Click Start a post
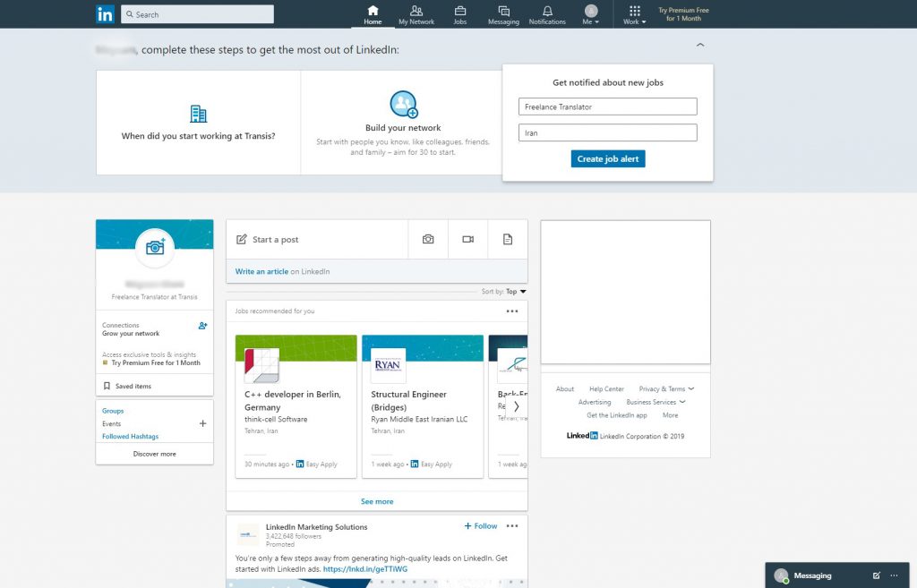Screen dimensions: 917x588 [276, 239]
